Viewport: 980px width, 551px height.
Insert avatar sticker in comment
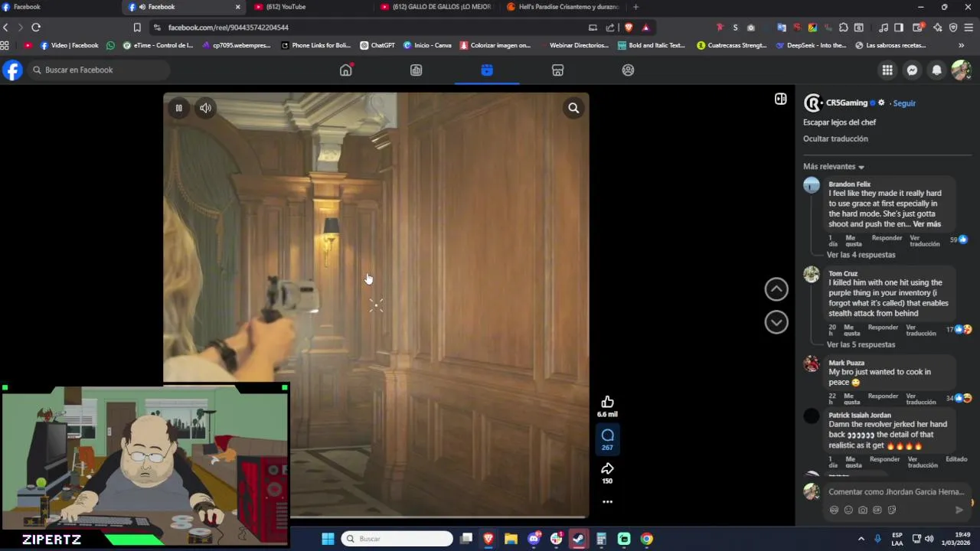(x=834, y=510)
